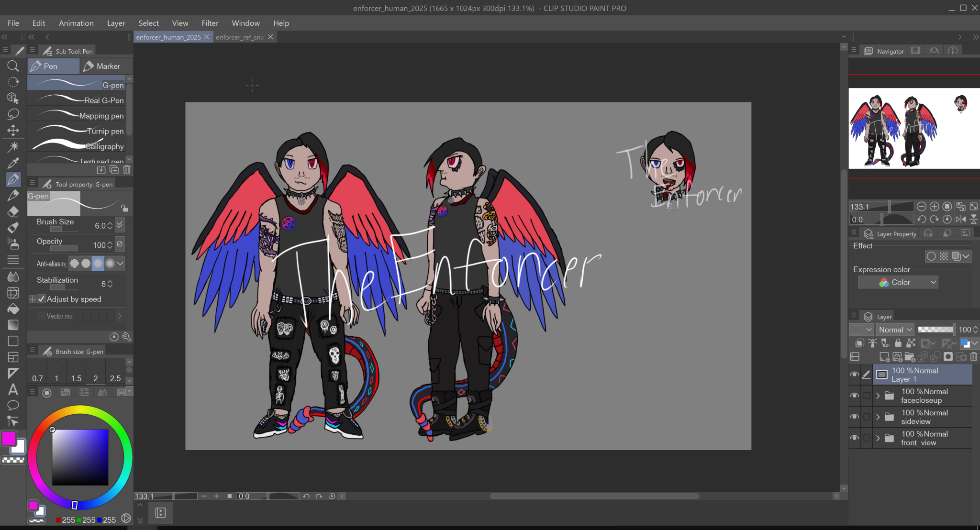Open the Window menu

click(x=245, y=23)
